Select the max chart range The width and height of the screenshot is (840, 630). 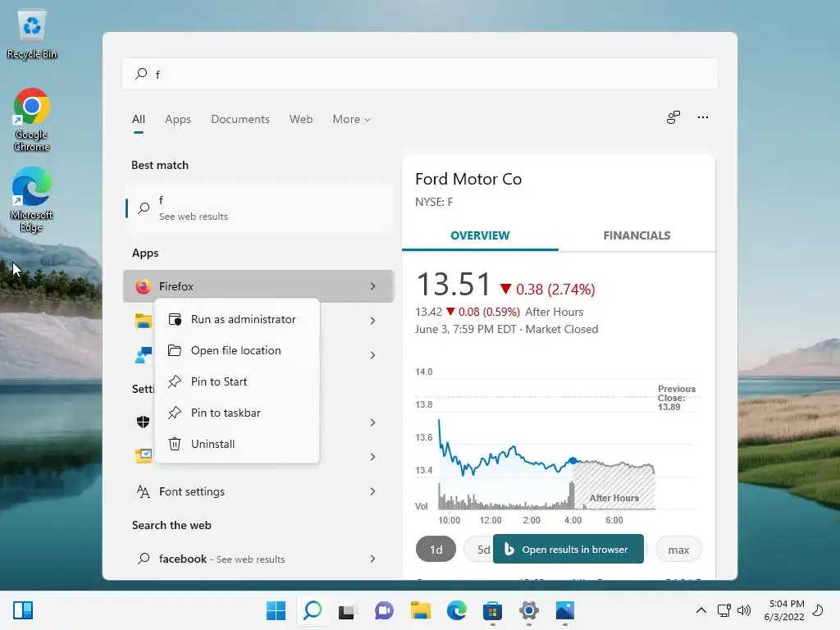click(x=678, y=550)
